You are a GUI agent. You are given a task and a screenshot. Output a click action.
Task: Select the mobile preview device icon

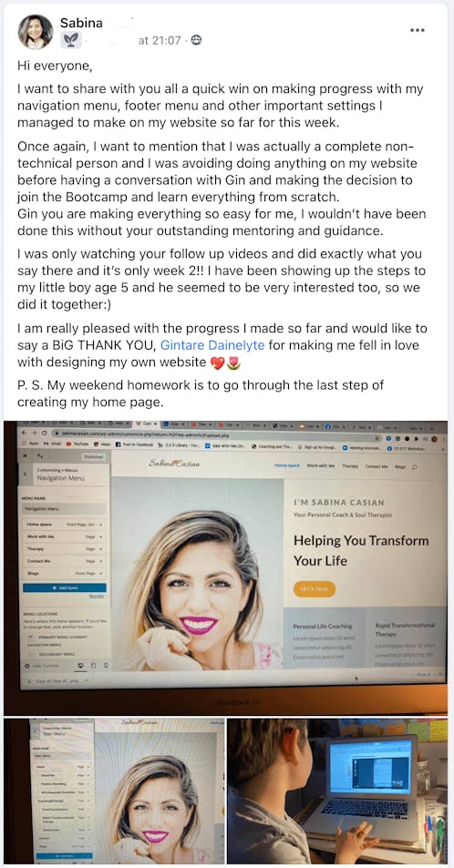pyautogui.click(x=106, y=665)
